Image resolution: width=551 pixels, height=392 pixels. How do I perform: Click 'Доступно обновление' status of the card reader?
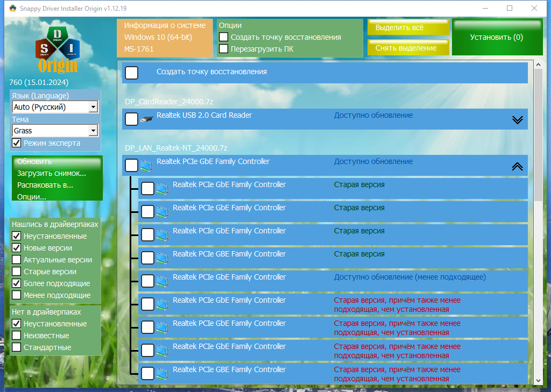[x=373, y=115]
